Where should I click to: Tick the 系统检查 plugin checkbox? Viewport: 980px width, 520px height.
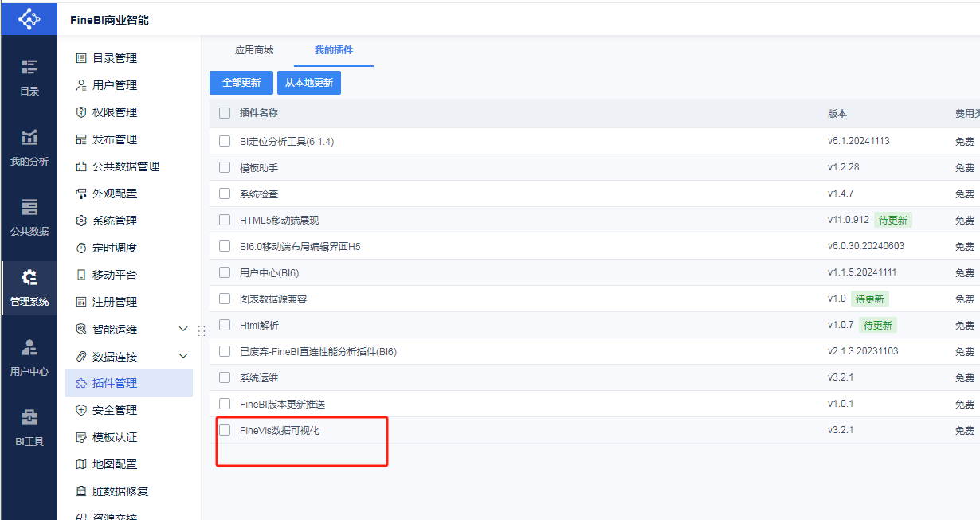225,194
